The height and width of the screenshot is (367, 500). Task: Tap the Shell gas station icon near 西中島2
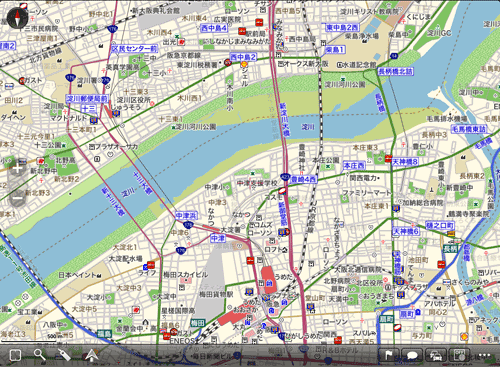[x=244, y=64]
